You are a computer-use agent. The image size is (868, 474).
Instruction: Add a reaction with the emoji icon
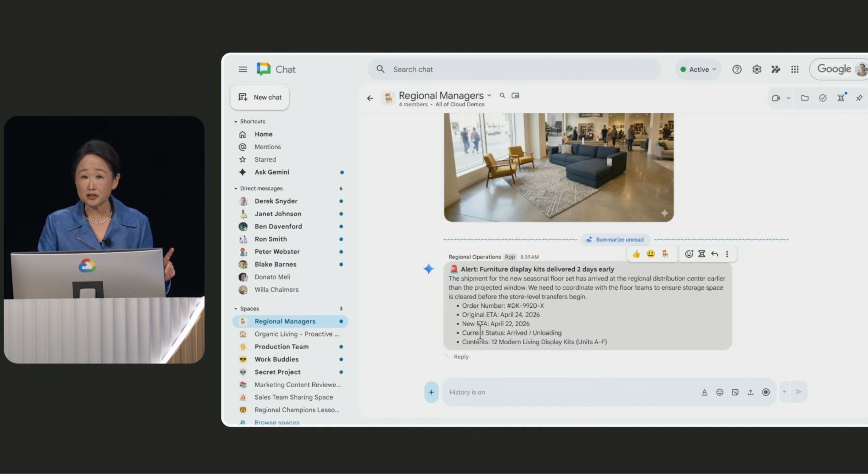[x=688, y=254]
